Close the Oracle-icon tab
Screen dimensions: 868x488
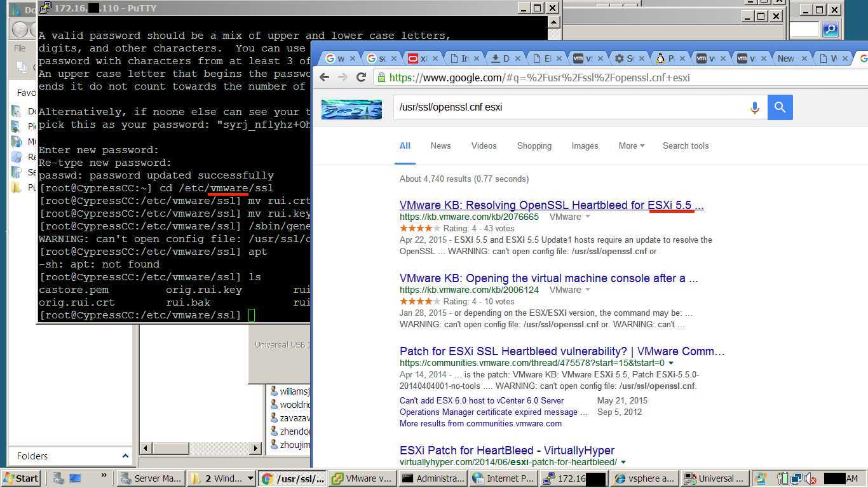coord(436,58)
